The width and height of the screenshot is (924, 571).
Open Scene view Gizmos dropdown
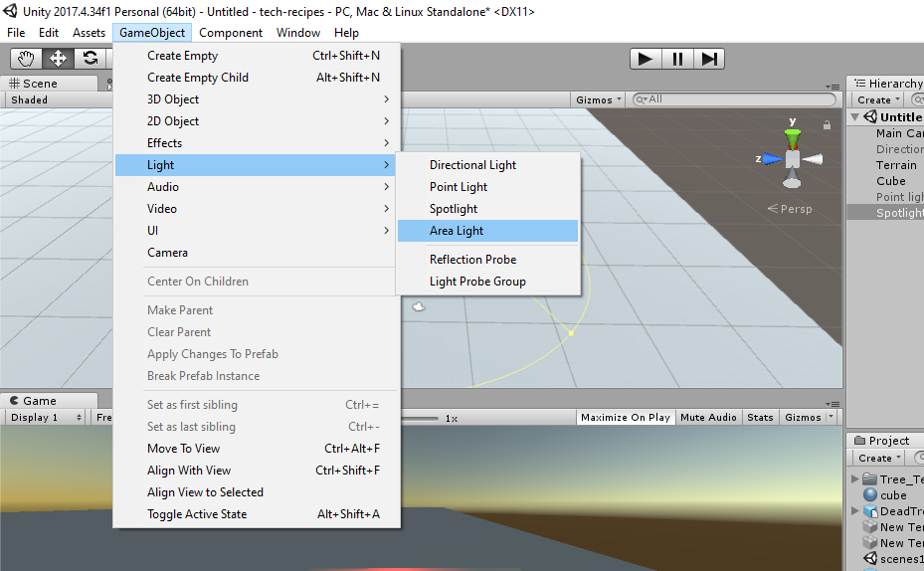pyautogui.click(x=599, y=99)
